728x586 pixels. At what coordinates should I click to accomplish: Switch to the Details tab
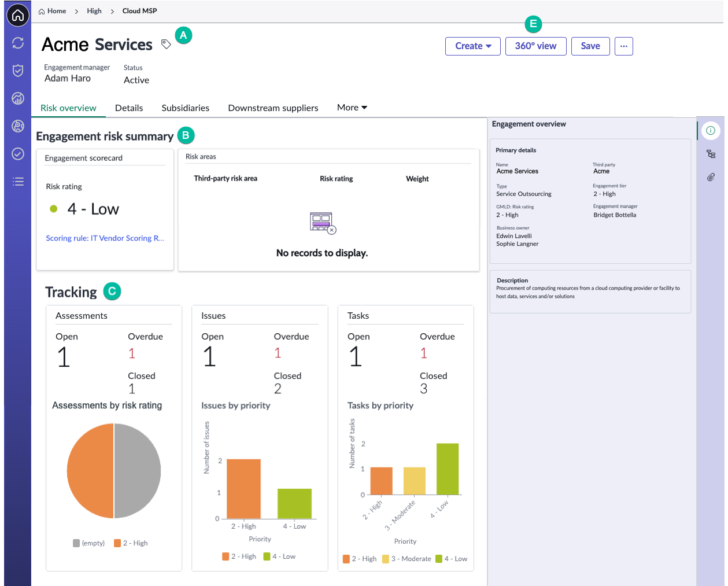pos(129,108)
